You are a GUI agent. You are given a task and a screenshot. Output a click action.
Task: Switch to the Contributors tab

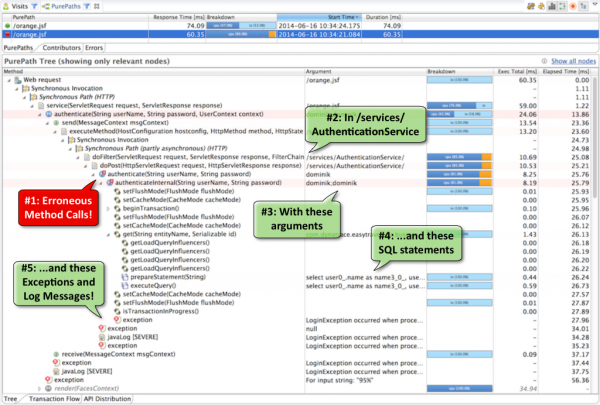[x=62, y=48]
